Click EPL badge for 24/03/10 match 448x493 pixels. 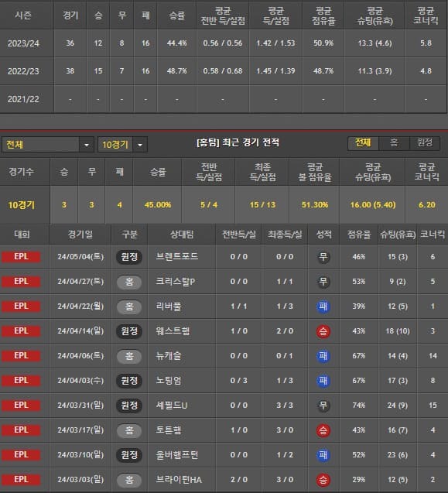21,454
